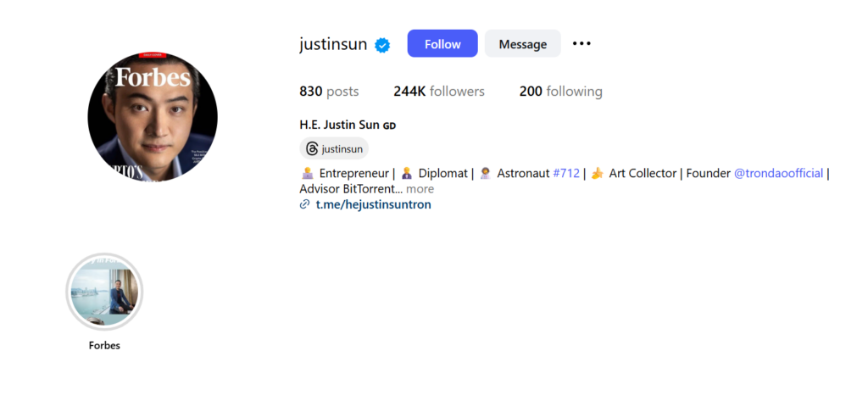Click the Threads logo icon

point(312,148)
